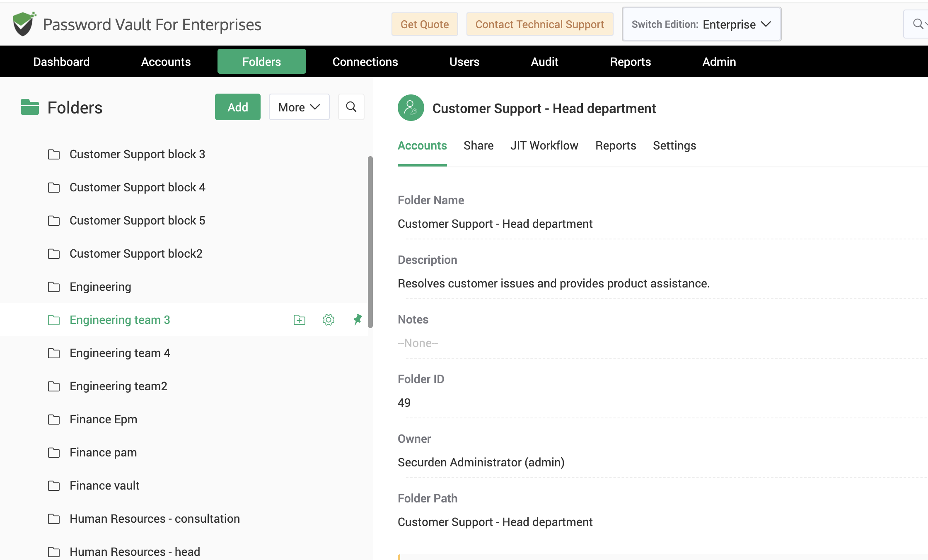Viewport: 928px width, 560px height.
Task: Select the Finance Epm folder
Action: coord(104,419)
